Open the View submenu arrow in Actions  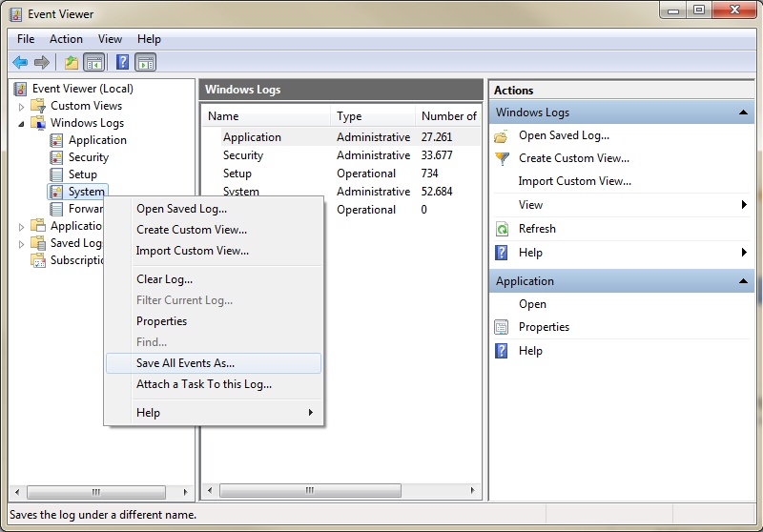744,205
